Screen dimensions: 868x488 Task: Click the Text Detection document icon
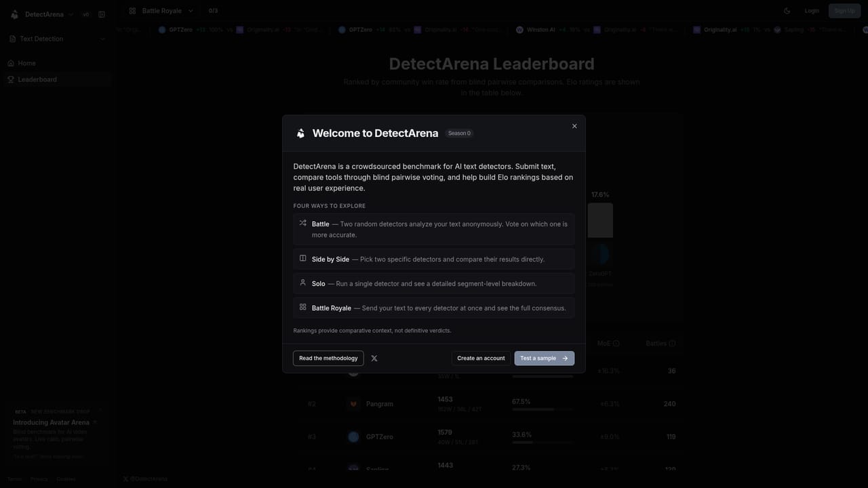click(x=12, y=39)
